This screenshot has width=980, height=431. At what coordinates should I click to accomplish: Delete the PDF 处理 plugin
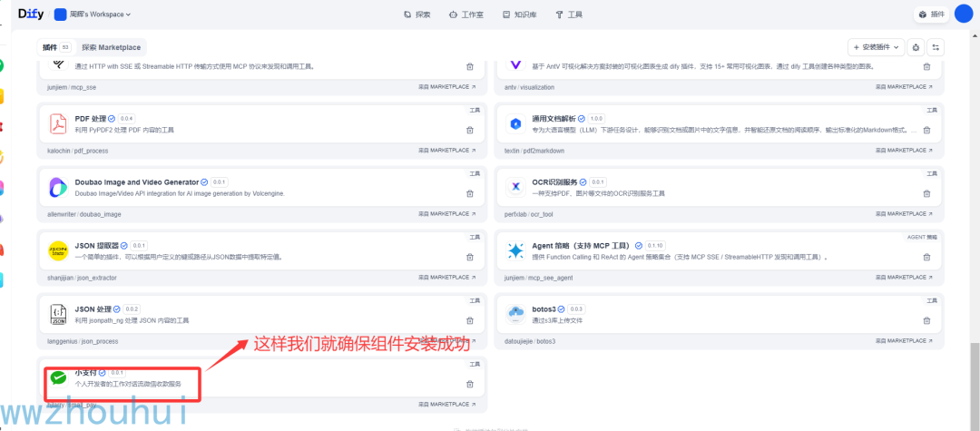pyautogui.click(x=469, y=130)
